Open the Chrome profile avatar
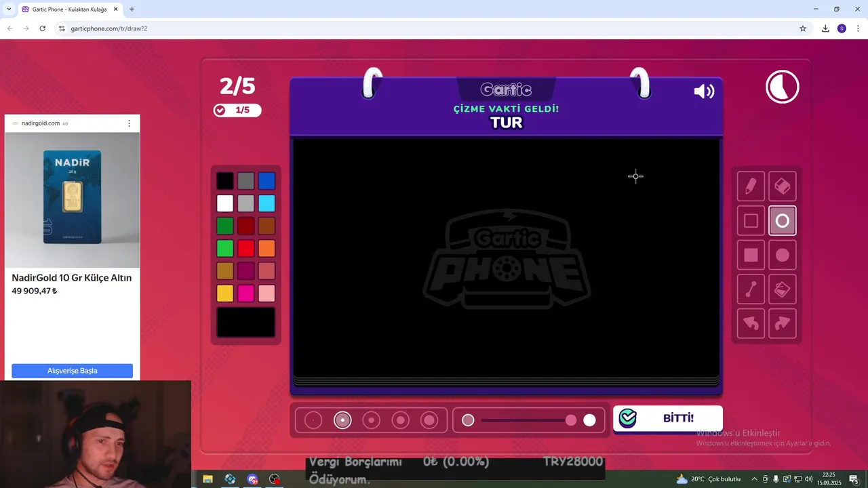The width and height of the screenshot is (868, 488). [x=842, y=28]
